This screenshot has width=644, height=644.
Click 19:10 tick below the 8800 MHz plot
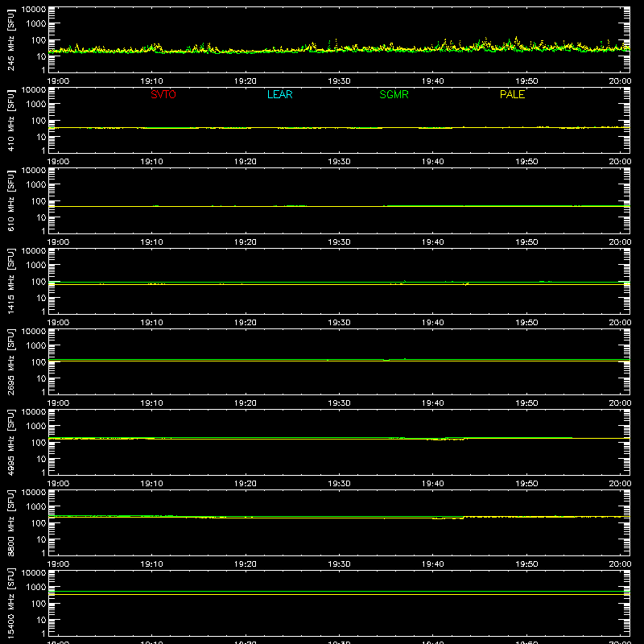(151, 564)
